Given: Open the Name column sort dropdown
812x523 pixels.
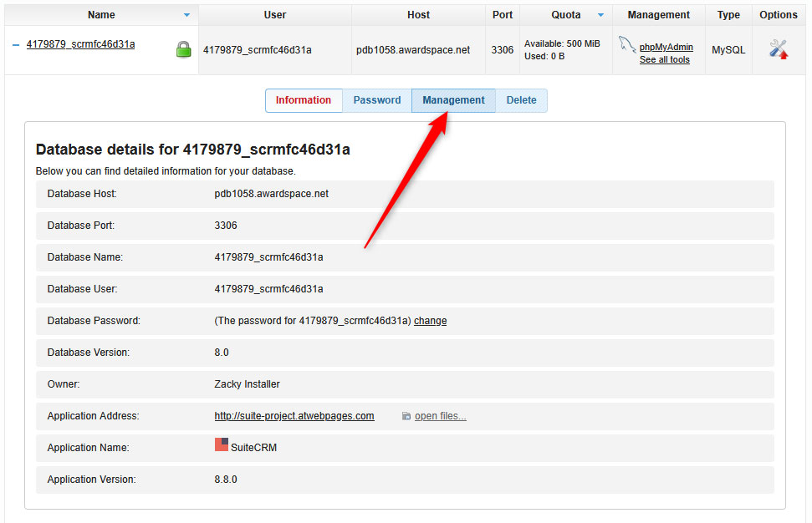Looking at the screenshot, I should [x=186, y=15].
